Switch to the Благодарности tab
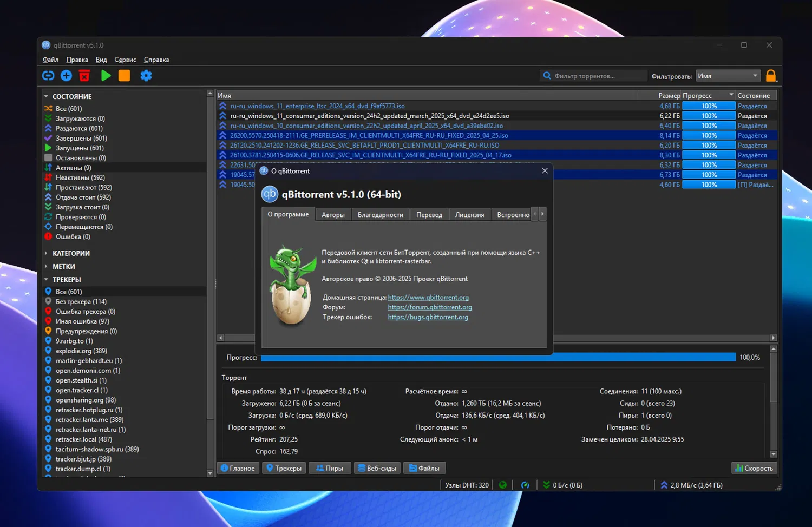This screenshot has width=812, height=527. point(381,215)
